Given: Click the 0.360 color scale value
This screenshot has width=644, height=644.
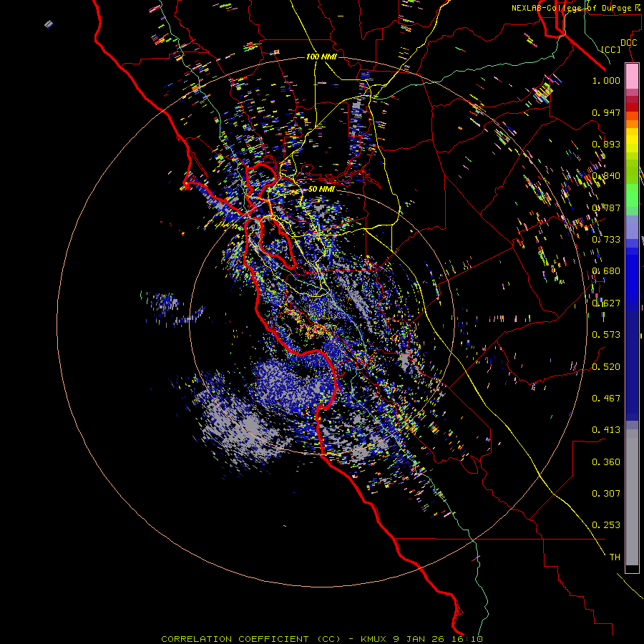Looking at the screenshot, I should [606, 462].
